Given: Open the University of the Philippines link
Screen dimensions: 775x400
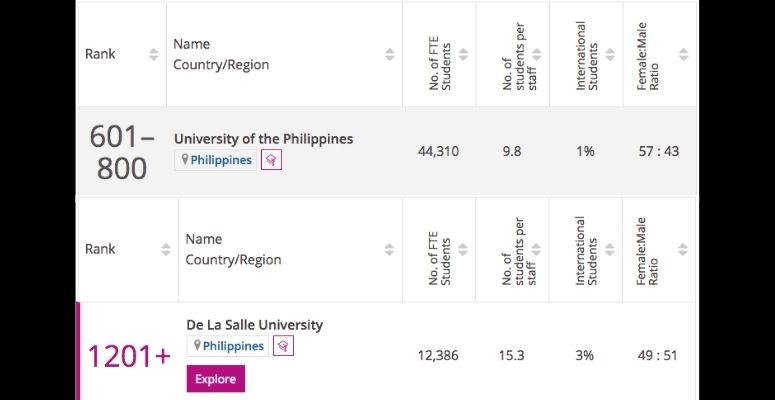Looking at the screenshot, I should (x=263, y=139).
